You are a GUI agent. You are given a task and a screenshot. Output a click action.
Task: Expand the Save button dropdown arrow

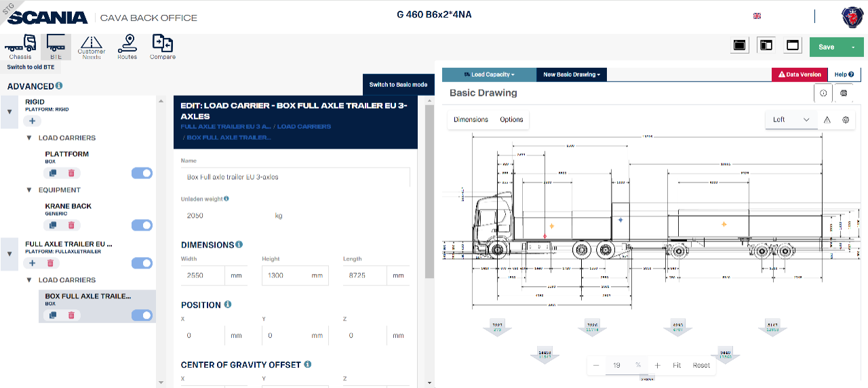point(853,47)
